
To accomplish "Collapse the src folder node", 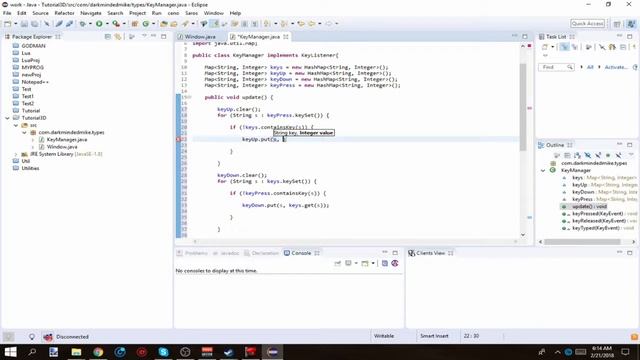I will click(16, 125).
